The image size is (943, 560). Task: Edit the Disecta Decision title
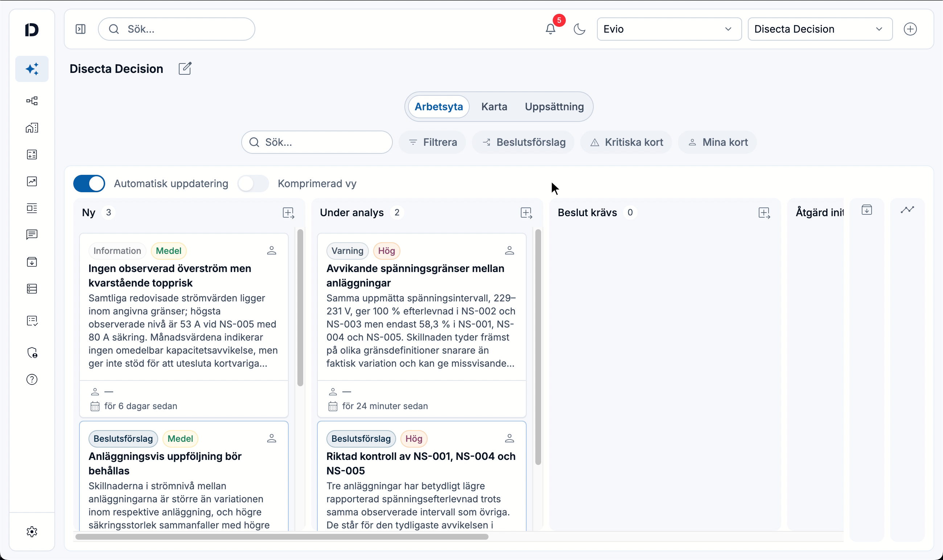[185, 69]
